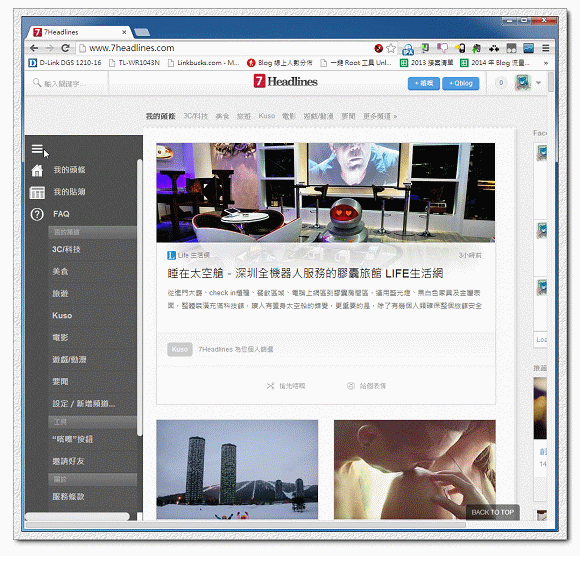Select 遊戲/動漫 in top channel nav

click(x=318, y=116)
